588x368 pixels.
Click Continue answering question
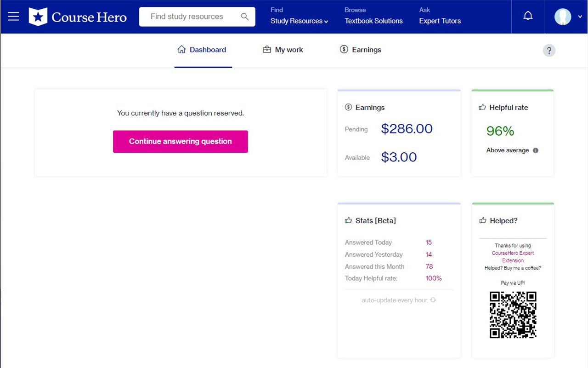(x=180, y=142)
